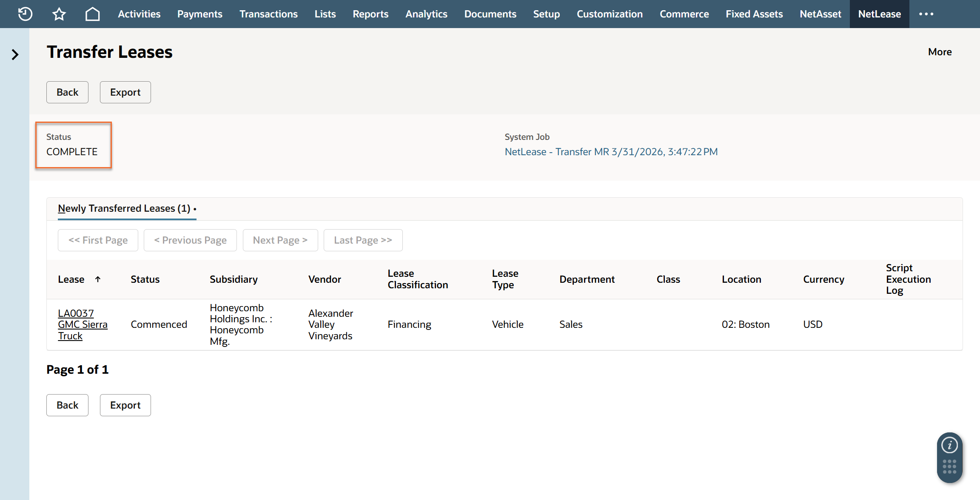The height and width of the screenshot is (500, 980).
Task: Click the Script Execution Log column header
Action: coord(908,279)
